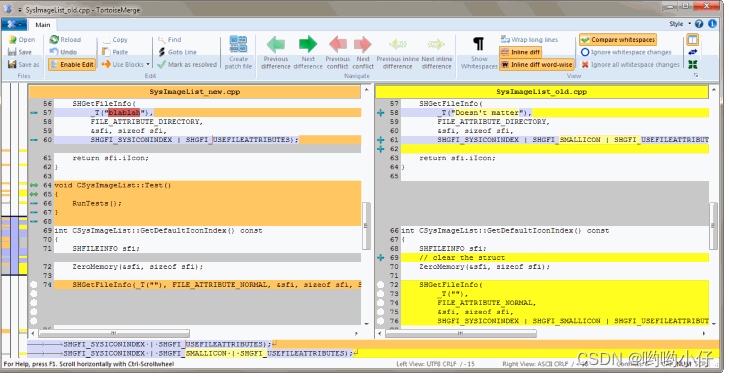
Task: Toggle Show Whitespaces pilcrow
Action: [479, 52]
